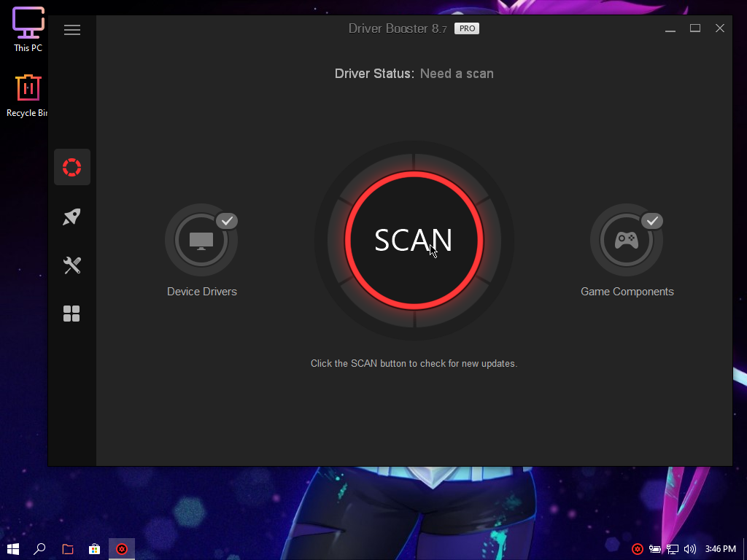Open Microsoft Store from the taskbar
Image resolution: width=747 pixels, height=560 pixels.
[x=94, y=549]
